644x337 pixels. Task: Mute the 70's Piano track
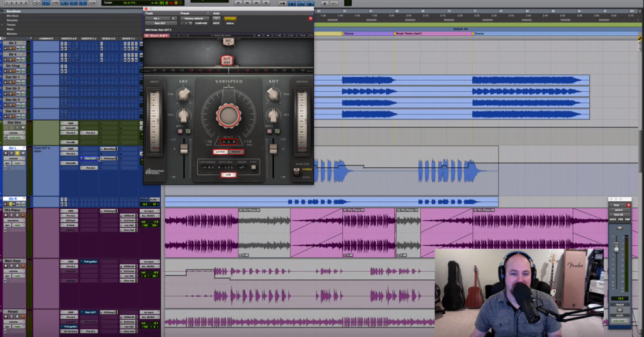[23, 215]
